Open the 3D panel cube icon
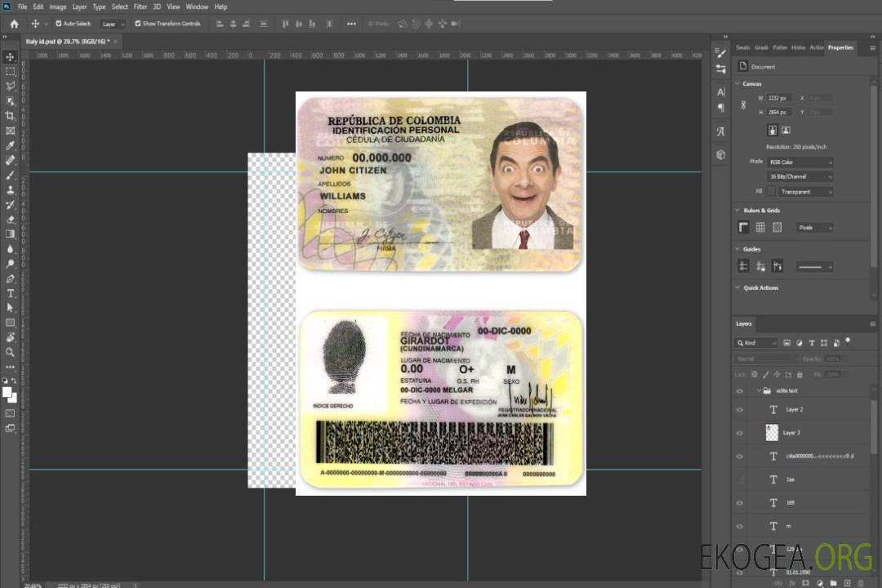This screenshot has width=882, height=588. [720, 154]
